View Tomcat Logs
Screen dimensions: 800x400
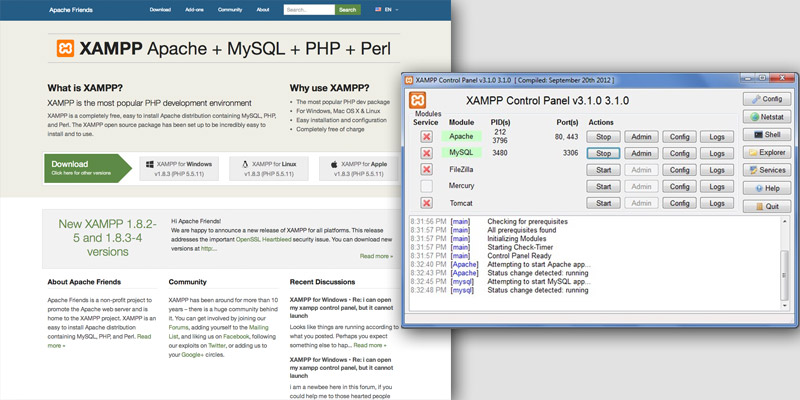click(x=717, y=203)
